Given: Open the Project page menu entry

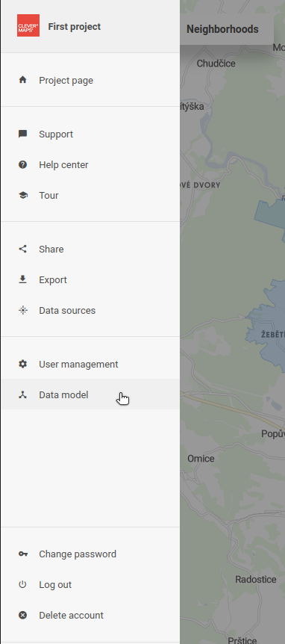Looking at the screenshot, I should coord(90,80).
